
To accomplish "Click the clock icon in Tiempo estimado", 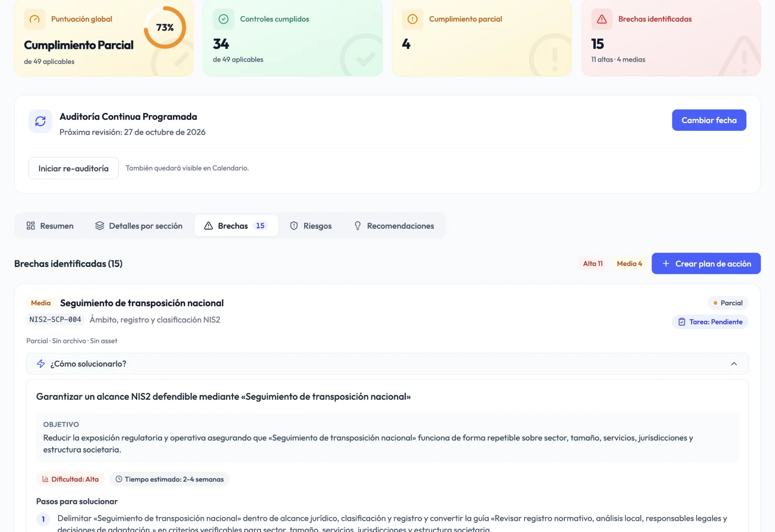I will tap(119, 479).
